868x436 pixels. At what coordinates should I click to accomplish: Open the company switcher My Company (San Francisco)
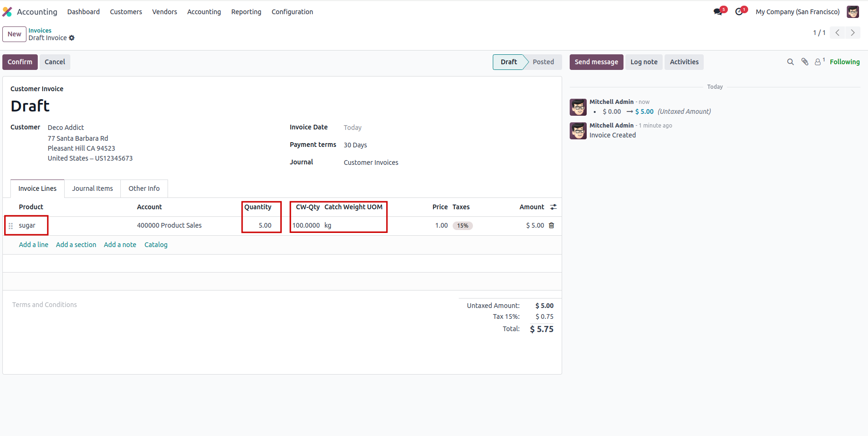tap(798, 12)
